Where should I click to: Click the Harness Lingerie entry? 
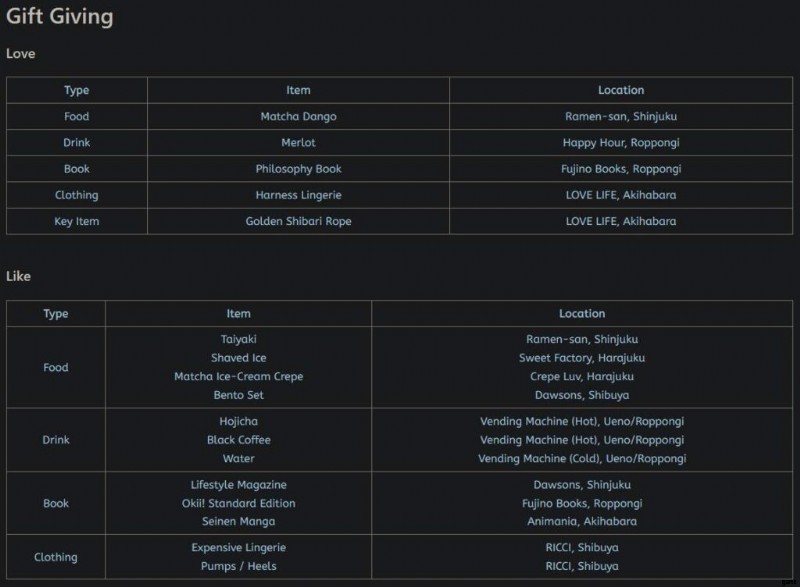pos(298,195)
